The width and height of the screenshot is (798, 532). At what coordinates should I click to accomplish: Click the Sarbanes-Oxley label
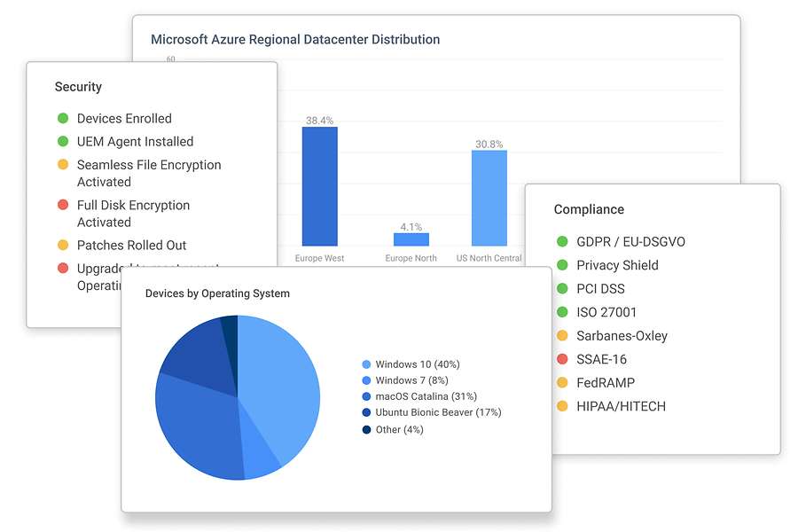pyautogui.click(x=622, y=336)
